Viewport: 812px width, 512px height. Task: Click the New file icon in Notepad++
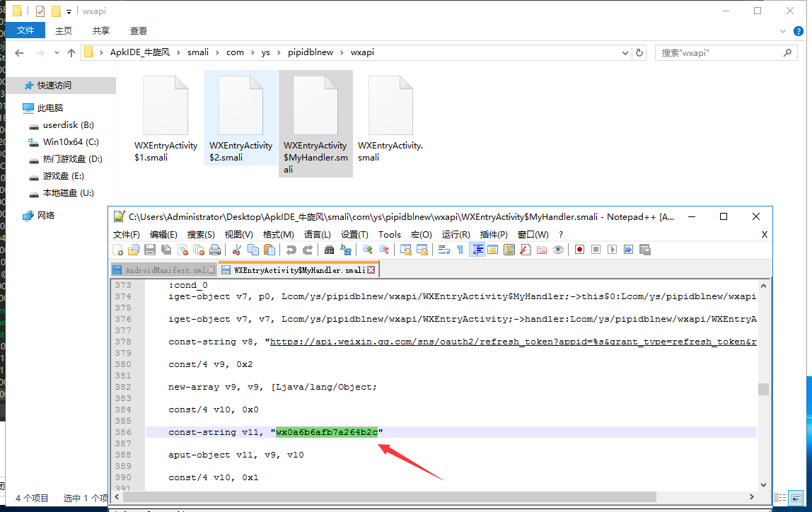[118, 250]
